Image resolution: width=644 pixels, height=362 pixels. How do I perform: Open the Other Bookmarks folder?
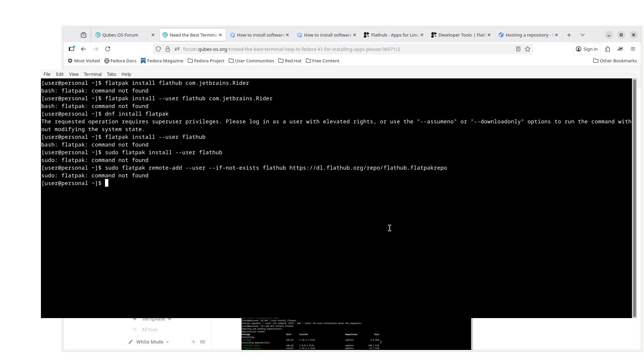[x=615, y=61]
